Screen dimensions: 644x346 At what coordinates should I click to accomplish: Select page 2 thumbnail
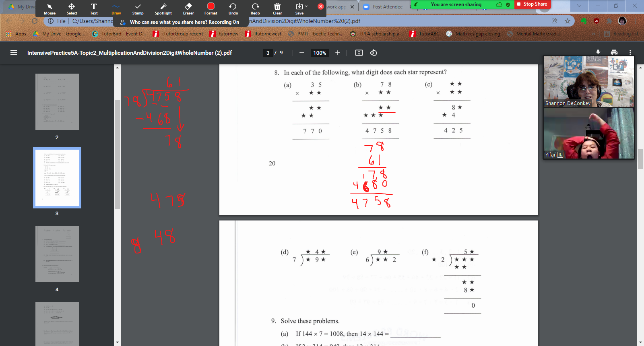pyautogui.click(x=57, y=102)
